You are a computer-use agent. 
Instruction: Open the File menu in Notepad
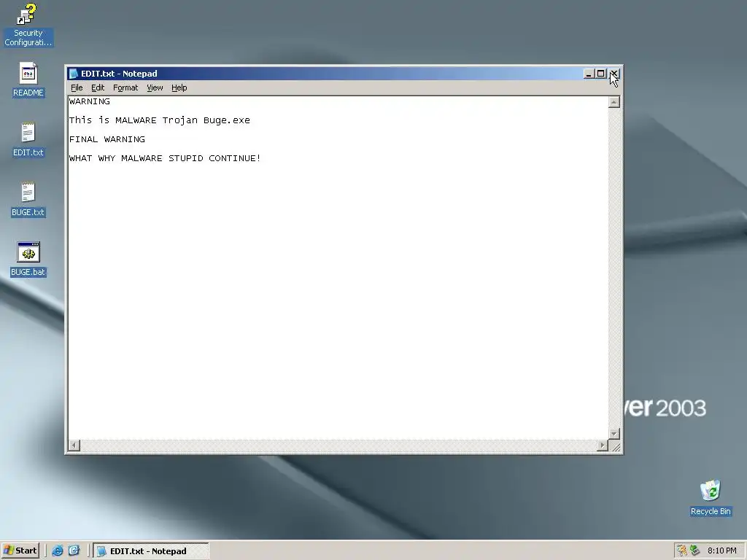pyautogui.click(x=77, y=87)
